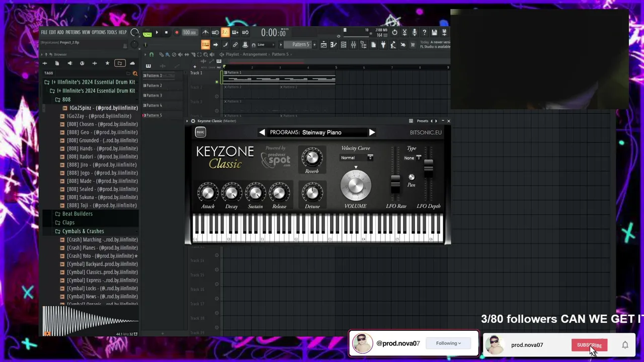The image size is (644, 362).
Task: Open the OPTIONS menu
Action: 99,33
